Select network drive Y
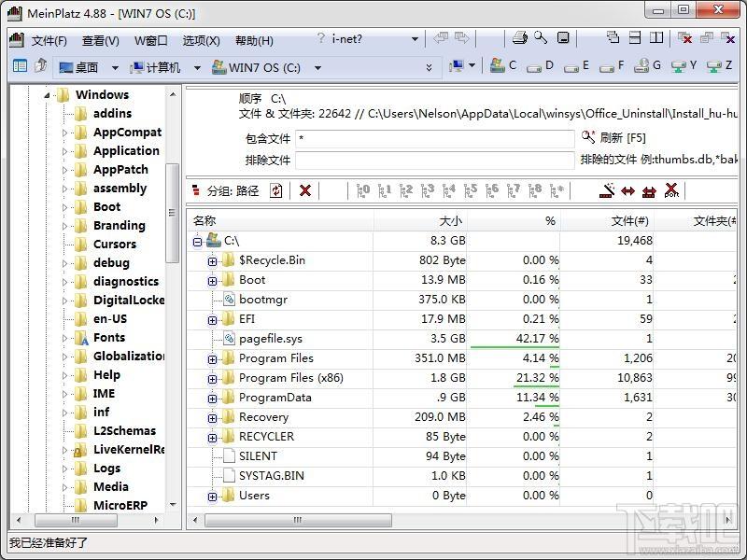Image resolution: width=747 pixels, height=560 pixels. (684, 65)
